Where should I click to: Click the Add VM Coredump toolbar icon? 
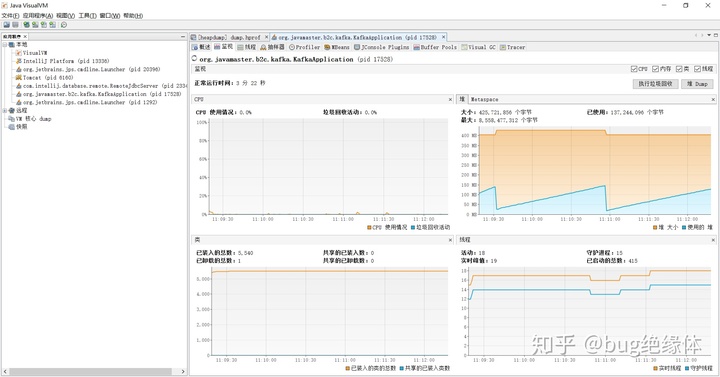click(x=43, y=25)
